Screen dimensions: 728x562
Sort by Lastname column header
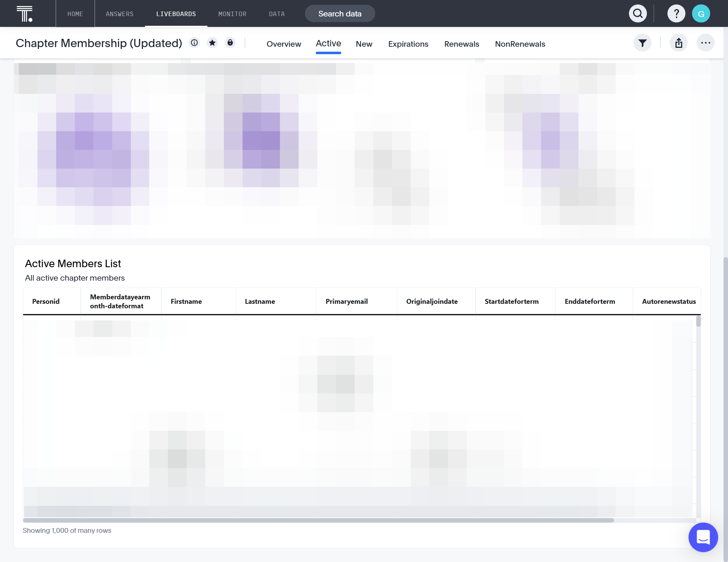pos(276,302)
